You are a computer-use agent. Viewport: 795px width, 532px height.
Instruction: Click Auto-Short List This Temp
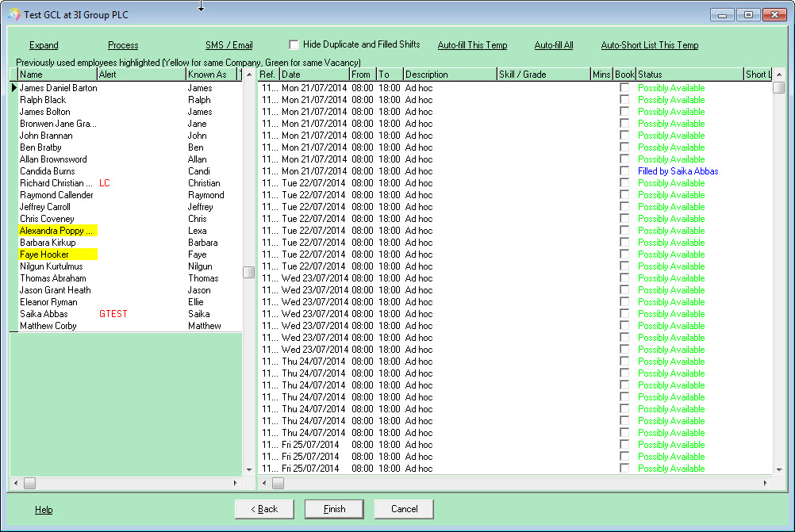[650, 45]
